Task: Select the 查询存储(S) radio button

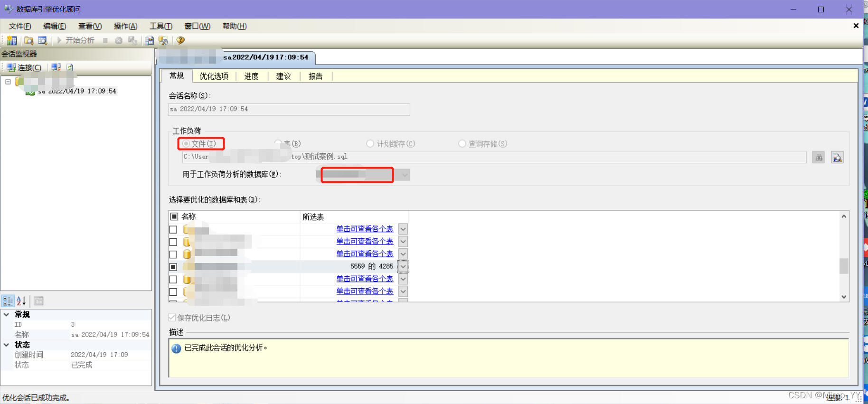Action: coord(462,143)
